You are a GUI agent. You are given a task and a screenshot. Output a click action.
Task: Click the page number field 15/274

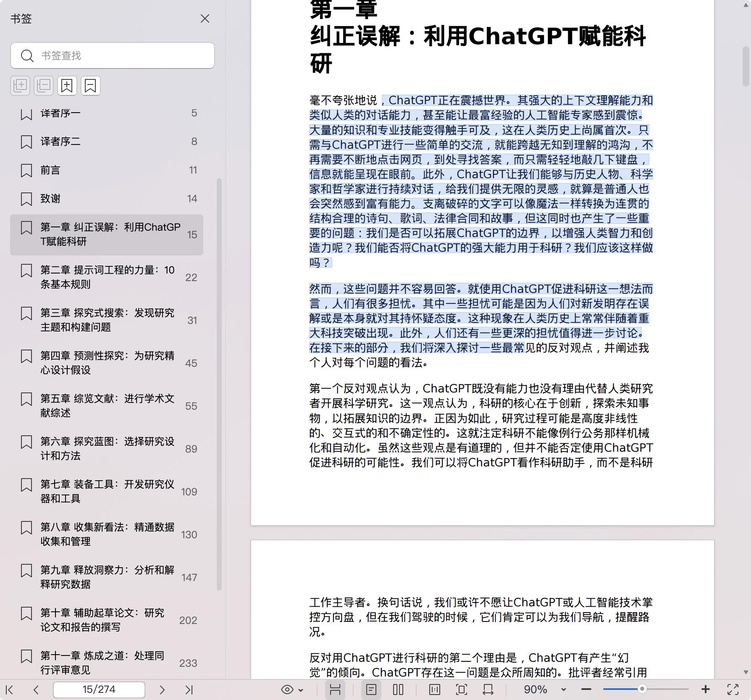coord(99,689)
